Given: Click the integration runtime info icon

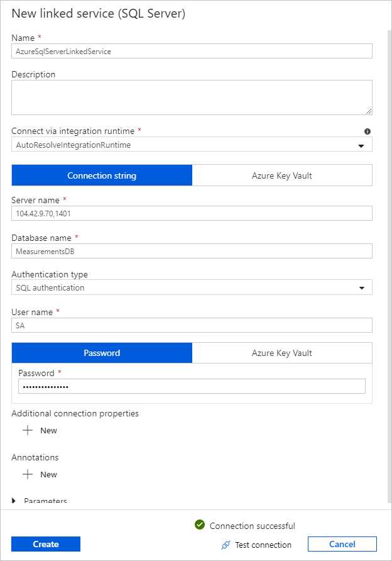Looking at the screenshot, I should pyautogui.click(x=367, y=131).
